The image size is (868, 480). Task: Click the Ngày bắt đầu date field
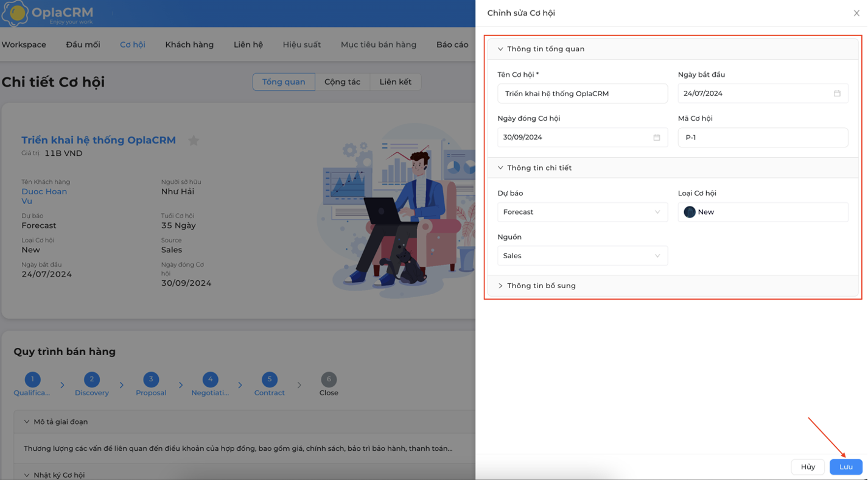point(763,93)
